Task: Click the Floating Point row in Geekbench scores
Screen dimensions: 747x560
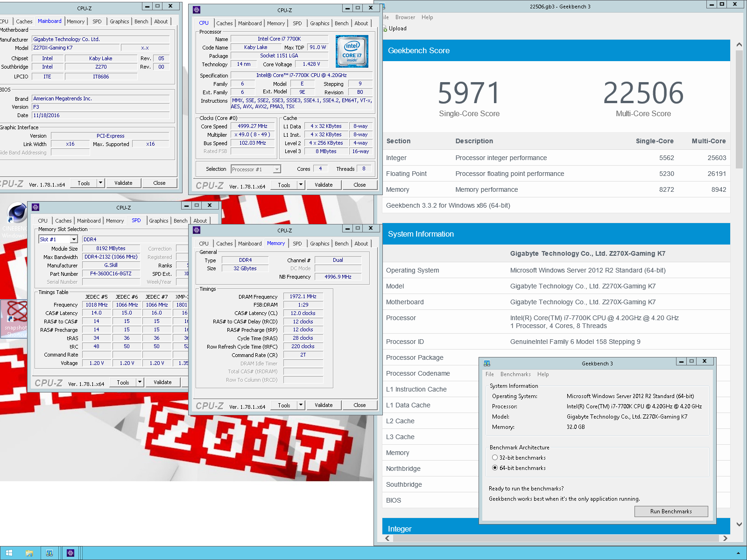Action: click(556, 174)
